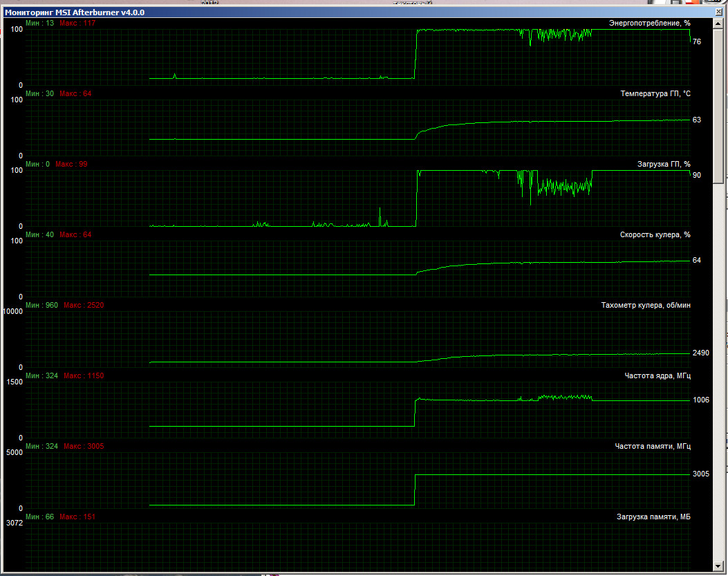Screen dimensions: 728x576
Task: Click the 'Макс : 3005' memory clock value
Action: [x=84, y=447]
